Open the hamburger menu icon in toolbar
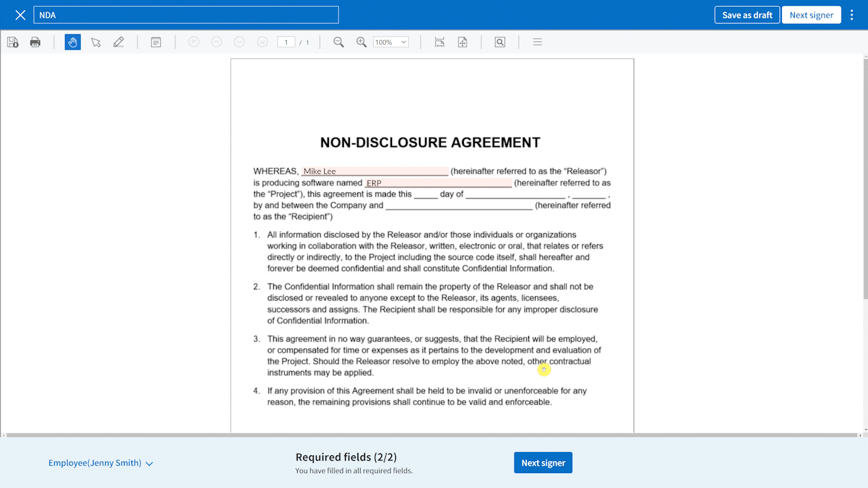The height and width of the screenshot is (488, 868). 537,42
